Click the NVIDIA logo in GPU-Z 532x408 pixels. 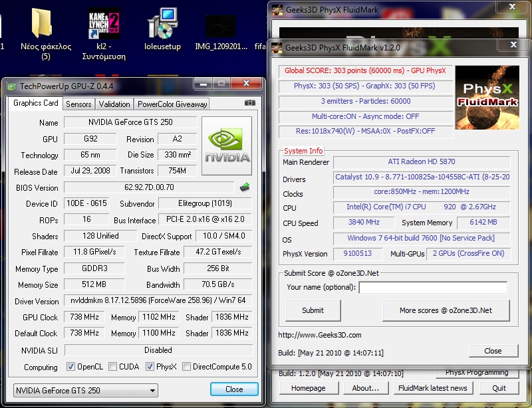pyautogui.click(x=227, y=146)
